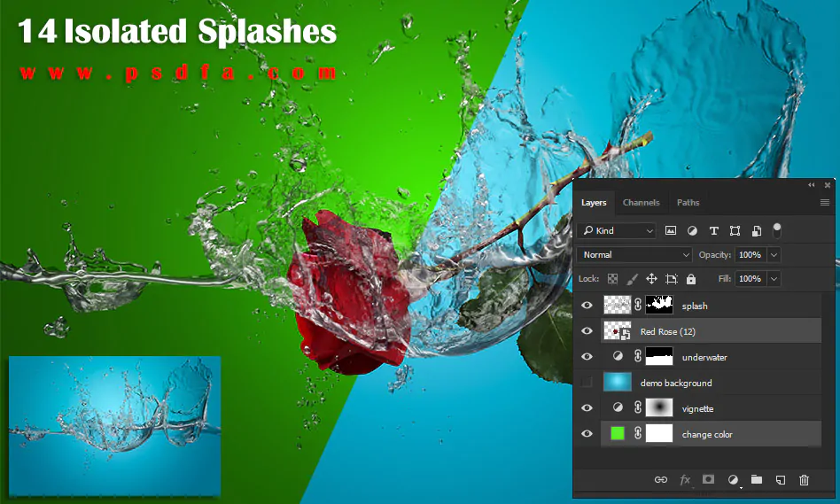Image resolution: width=840 pixels, height=504 pixels.
Task: Create new fill or adjustment layer icon
Action: pyautogui.click(x=733, y=480)
